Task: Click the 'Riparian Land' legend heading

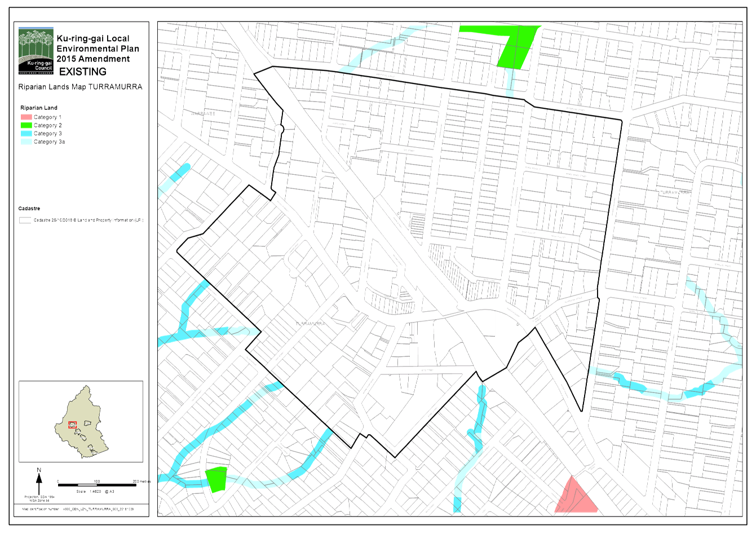Action: point(39,108)
